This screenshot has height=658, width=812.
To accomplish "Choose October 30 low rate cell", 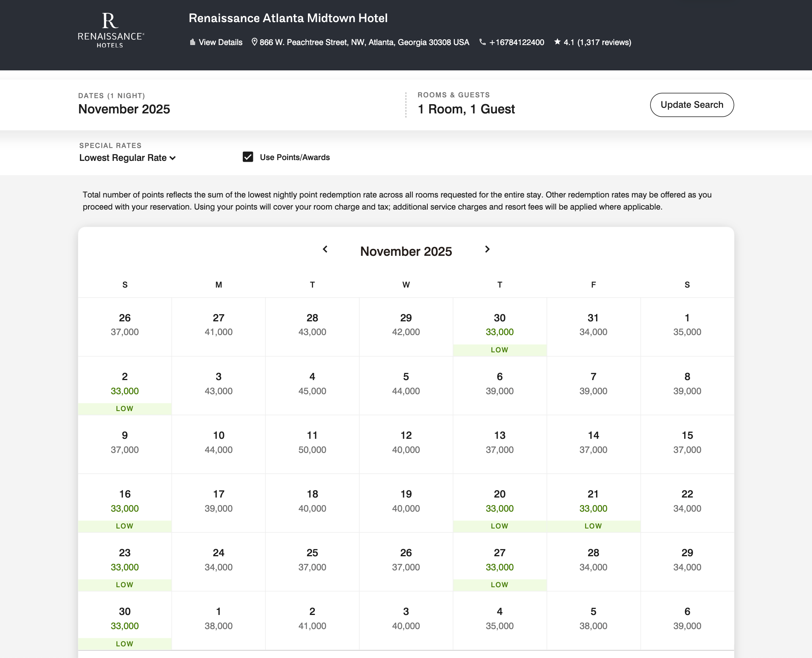I will coord(500,327).
